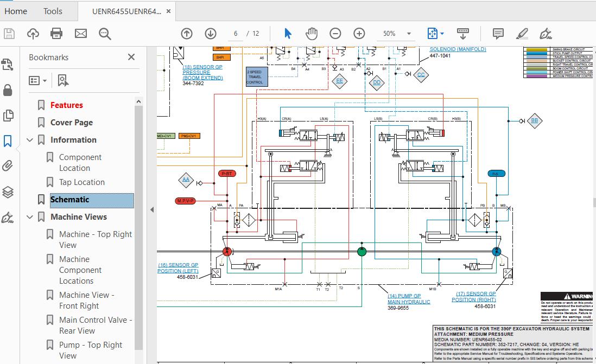Click the Zoom in plus button
The height and width of the screenshot is (364, 596).
tap(359, 34)
